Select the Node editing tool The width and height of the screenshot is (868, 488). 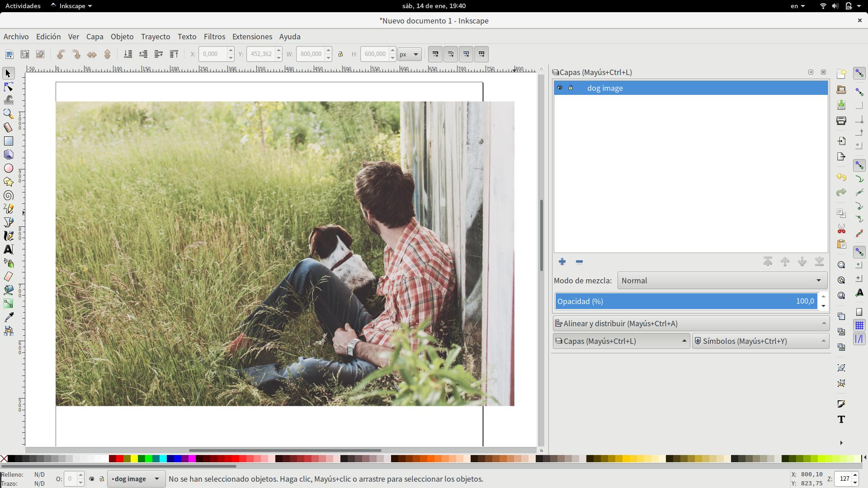(8, 87)
